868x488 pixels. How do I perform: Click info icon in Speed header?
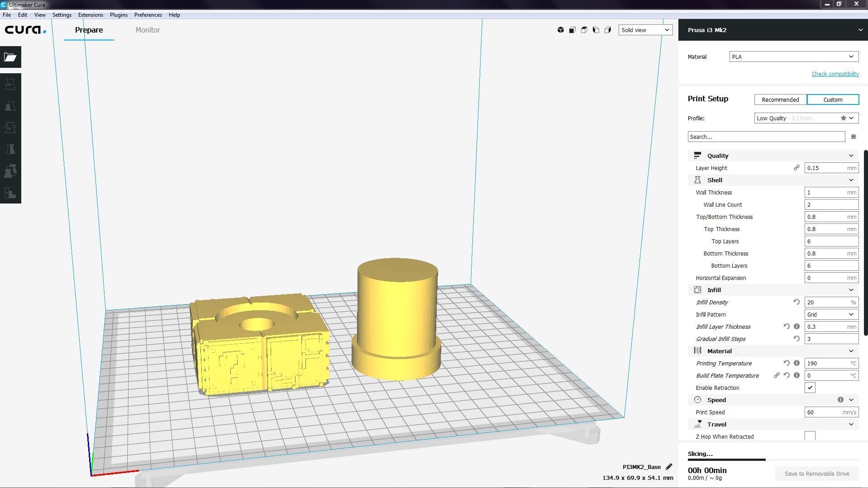(x=840, y=400)
